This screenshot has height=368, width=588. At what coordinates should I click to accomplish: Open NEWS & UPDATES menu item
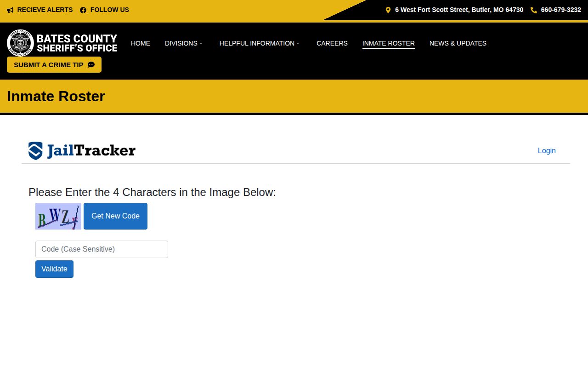(458, 43)
